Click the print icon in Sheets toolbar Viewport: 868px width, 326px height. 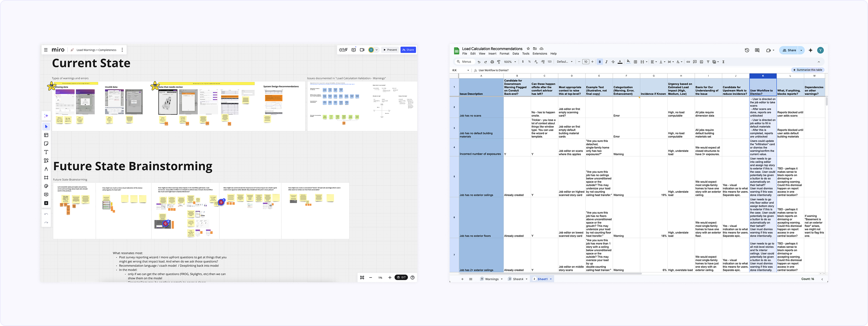(492, 62)
